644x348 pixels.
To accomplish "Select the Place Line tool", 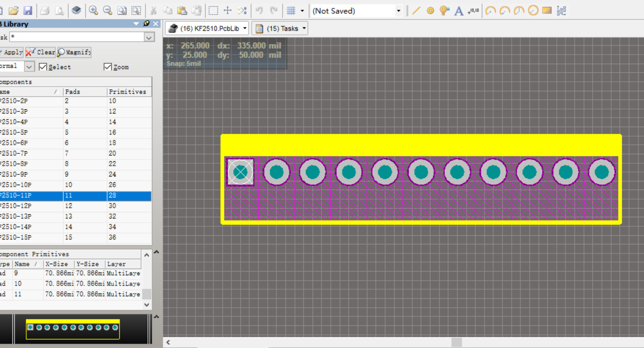I will pos(416,11).
